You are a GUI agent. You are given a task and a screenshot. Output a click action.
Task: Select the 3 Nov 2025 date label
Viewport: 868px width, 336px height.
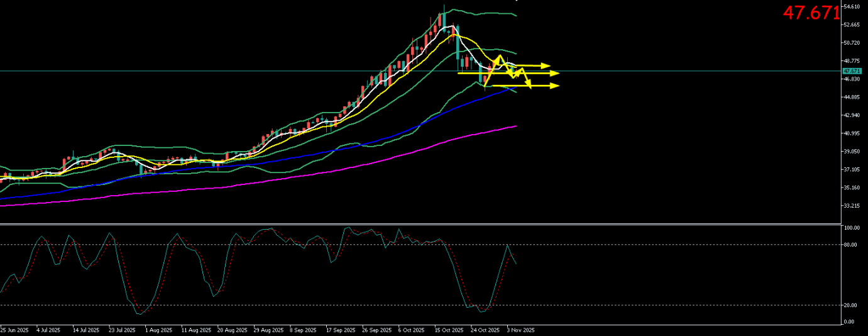click(520, 330)
